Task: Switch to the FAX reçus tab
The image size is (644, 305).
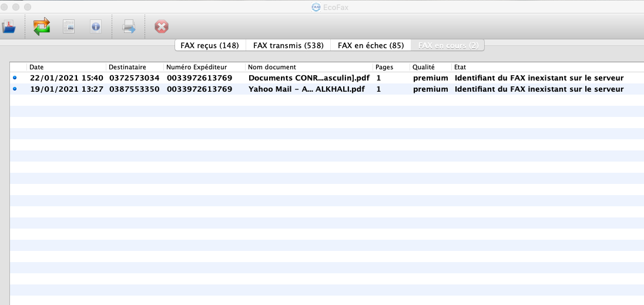Action: [x=210, y=45]
